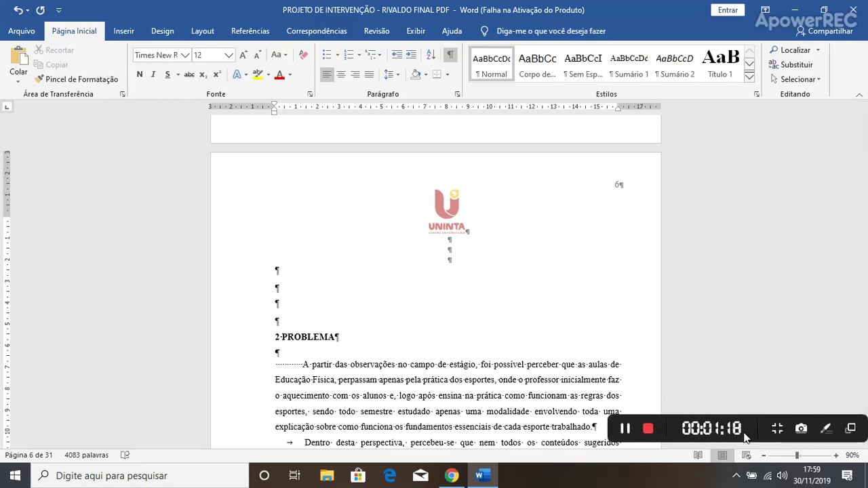
Task: Undo the last action
Action: click(x=18, y=10)
